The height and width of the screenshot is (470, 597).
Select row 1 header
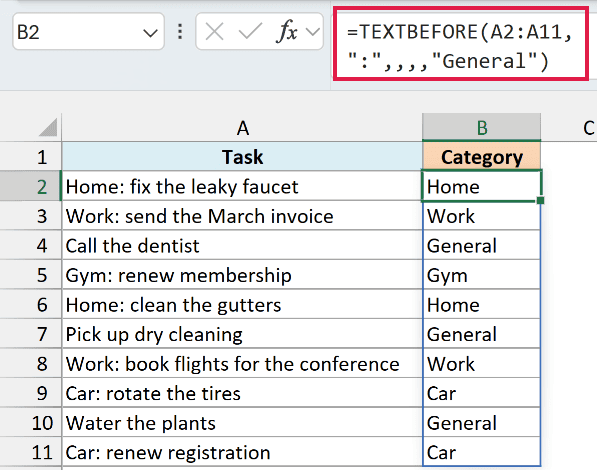pos(30,157)
